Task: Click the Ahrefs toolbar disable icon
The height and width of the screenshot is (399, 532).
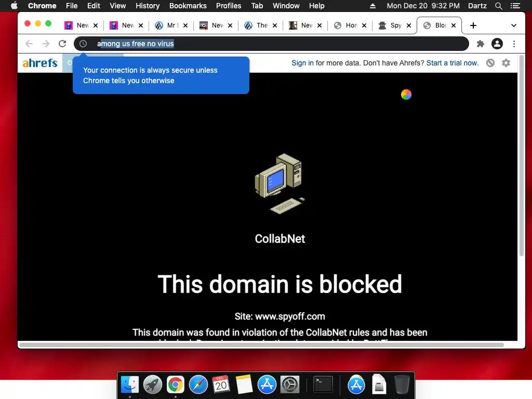Action: (x=490, y=63)
